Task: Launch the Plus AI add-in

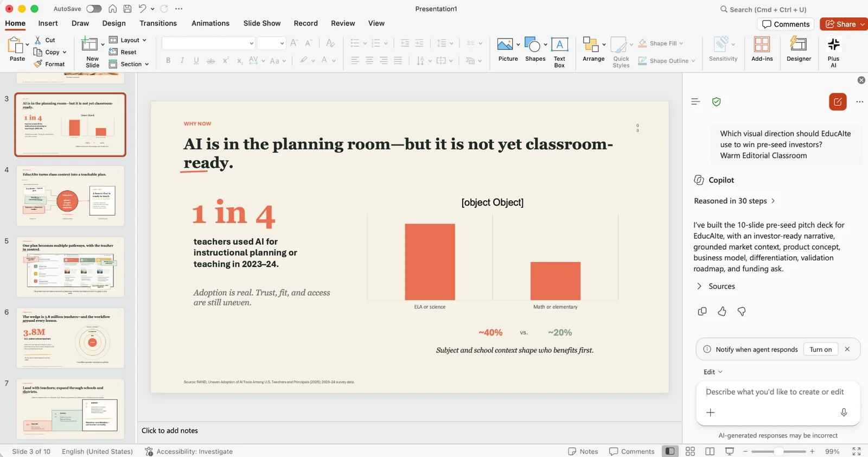Action: (833, 52)
